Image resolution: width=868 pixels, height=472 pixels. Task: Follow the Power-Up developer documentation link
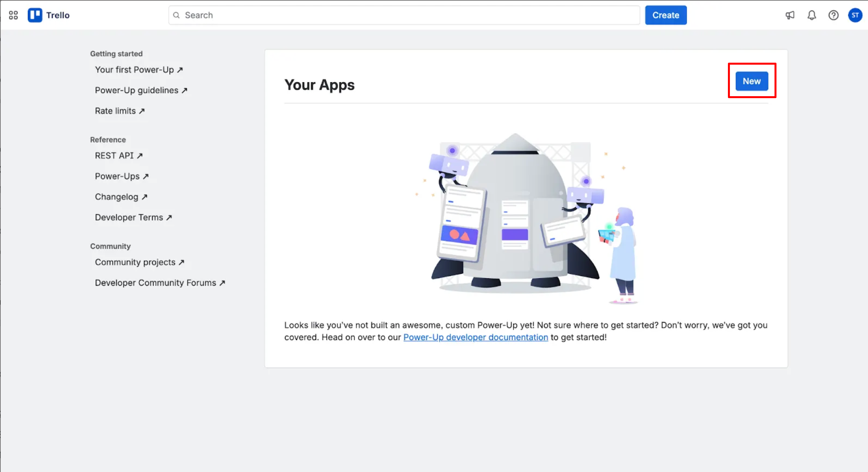pyautogui.click(x=475, y=337)
